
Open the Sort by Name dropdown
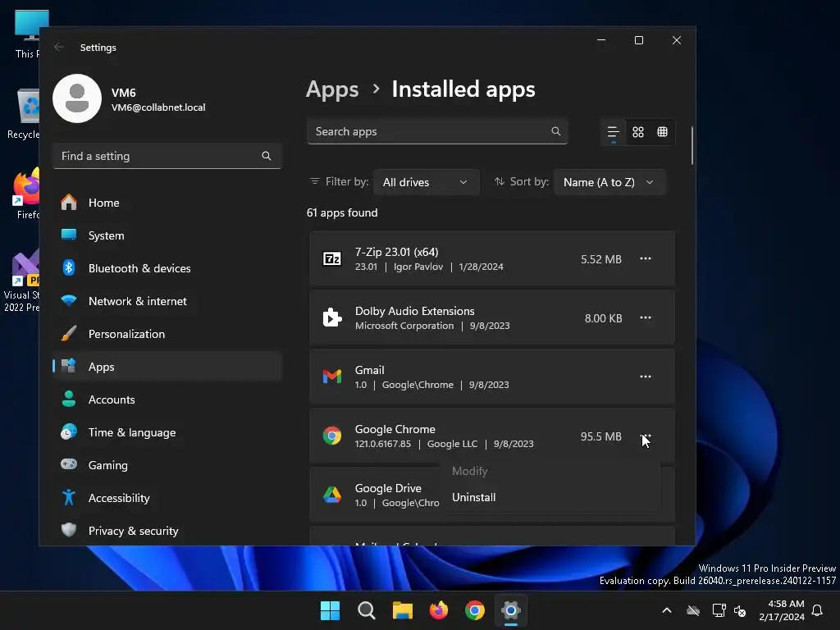609,182
